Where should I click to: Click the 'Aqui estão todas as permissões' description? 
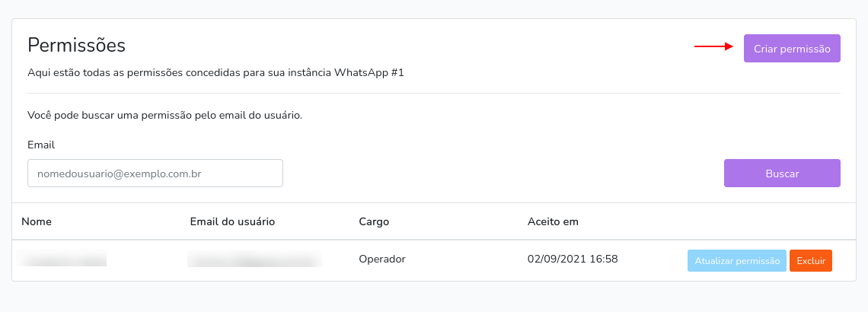[x=216, y=72]
